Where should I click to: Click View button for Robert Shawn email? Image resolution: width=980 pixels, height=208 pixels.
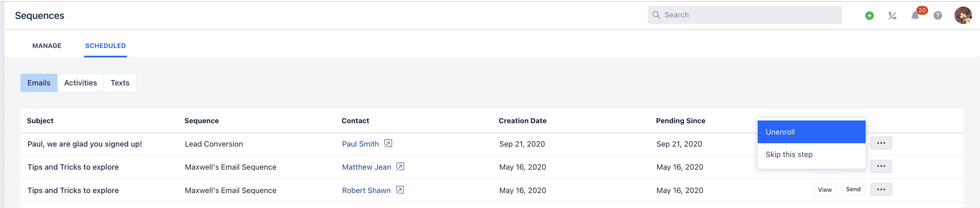(x=825, y=189)
